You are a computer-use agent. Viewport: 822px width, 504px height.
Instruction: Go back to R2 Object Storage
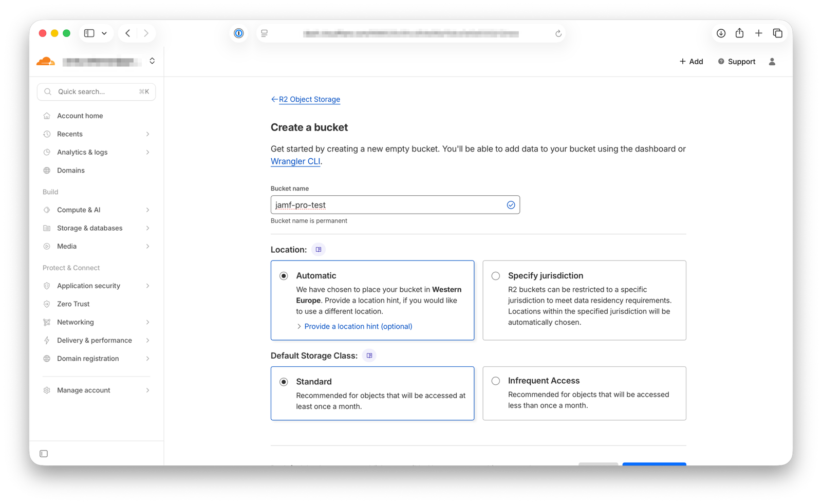pos(309,100)
